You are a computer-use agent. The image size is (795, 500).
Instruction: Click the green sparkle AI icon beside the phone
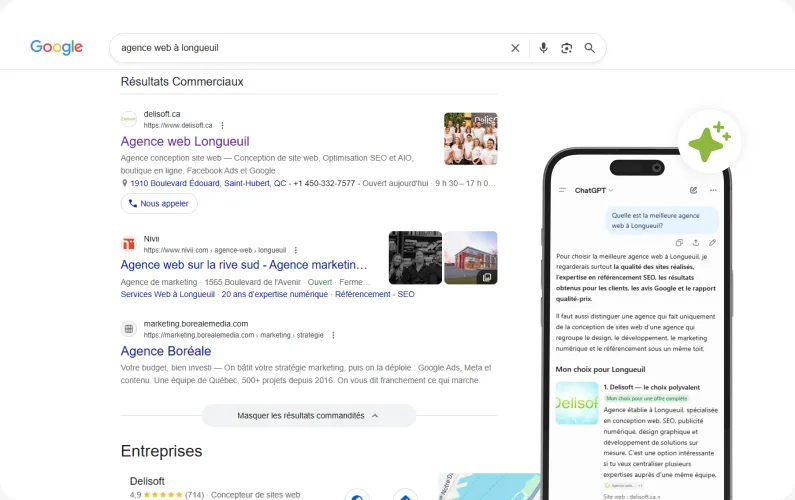709,142
